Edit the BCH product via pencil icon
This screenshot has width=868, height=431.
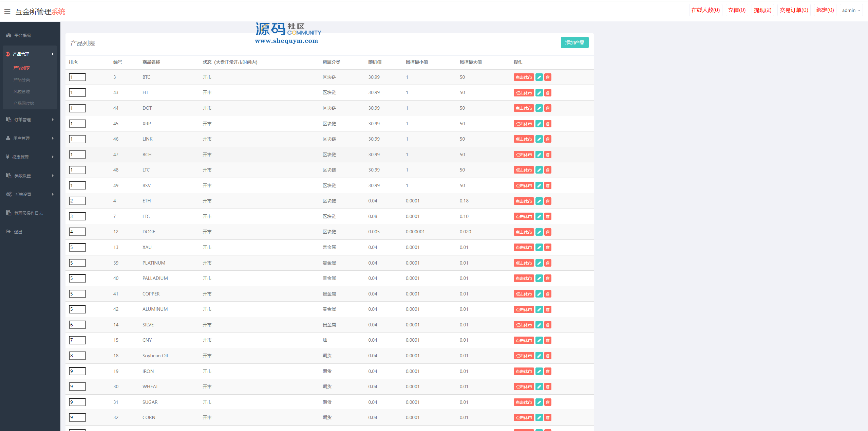tap(539, 155)
